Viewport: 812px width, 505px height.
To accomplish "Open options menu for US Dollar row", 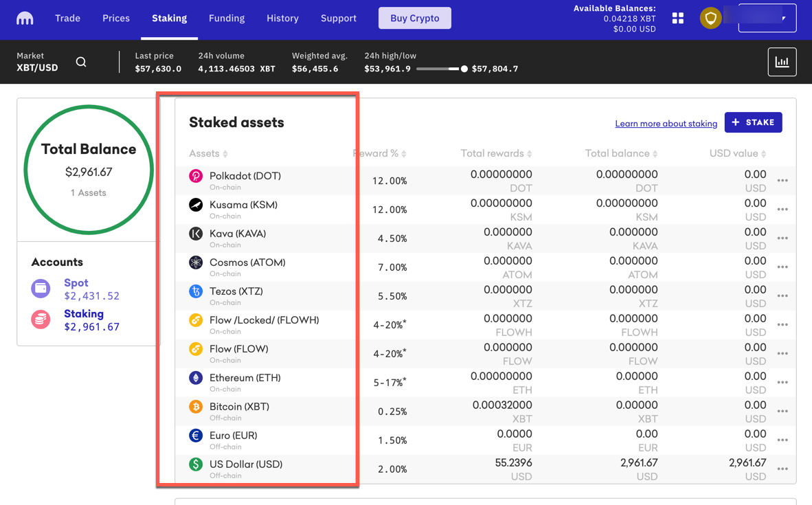I will 782,469.
